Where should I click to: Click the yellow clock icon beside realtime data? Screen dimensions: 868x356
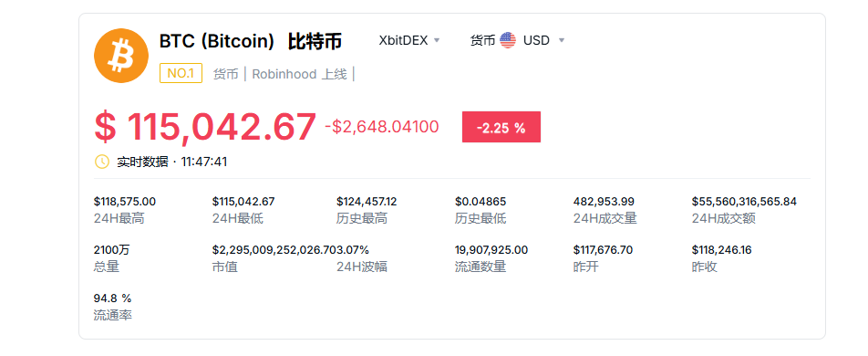point(102,162)
